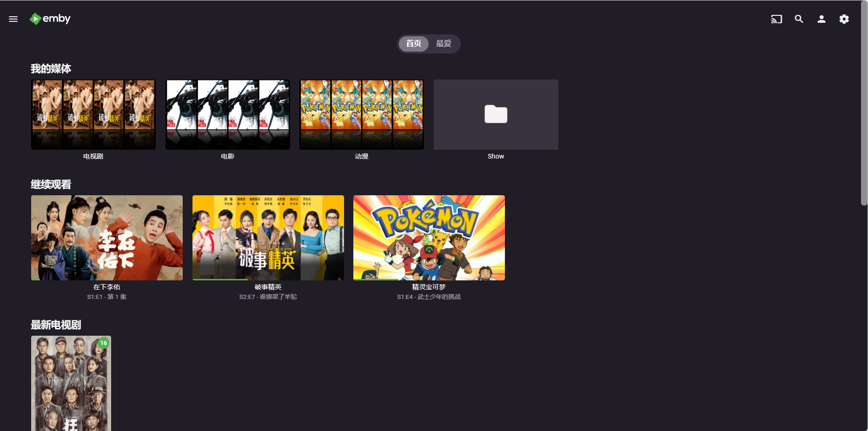
Task: Click the S1:E1 - 第 1 集 episode text
Action: pos(106,297)
